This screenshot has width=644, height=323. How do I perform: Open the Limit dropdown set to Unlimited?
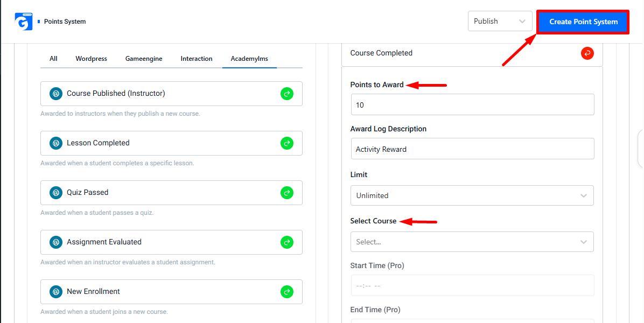click(x=472, y=196)
